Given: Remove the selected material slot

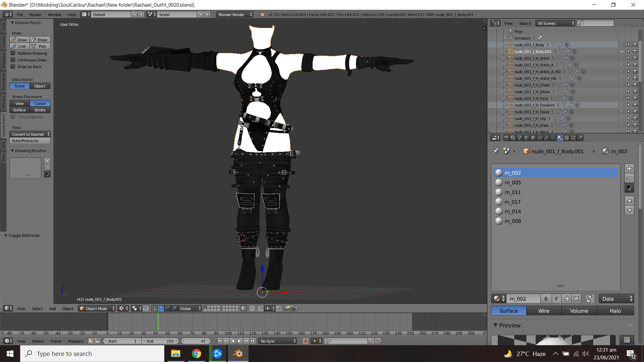Looking at the screenshot, I should click(x=630, y=178).
